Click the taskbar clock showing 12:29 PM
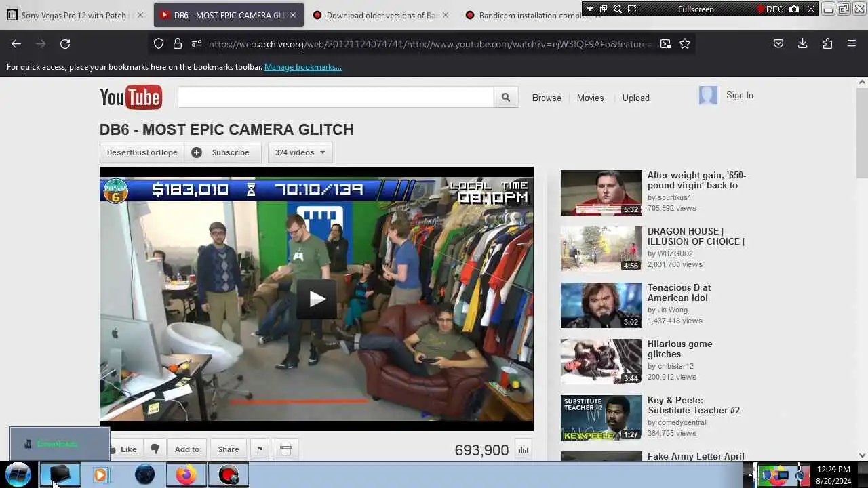Viewport: 868px width, 488px height. (833, 474)
